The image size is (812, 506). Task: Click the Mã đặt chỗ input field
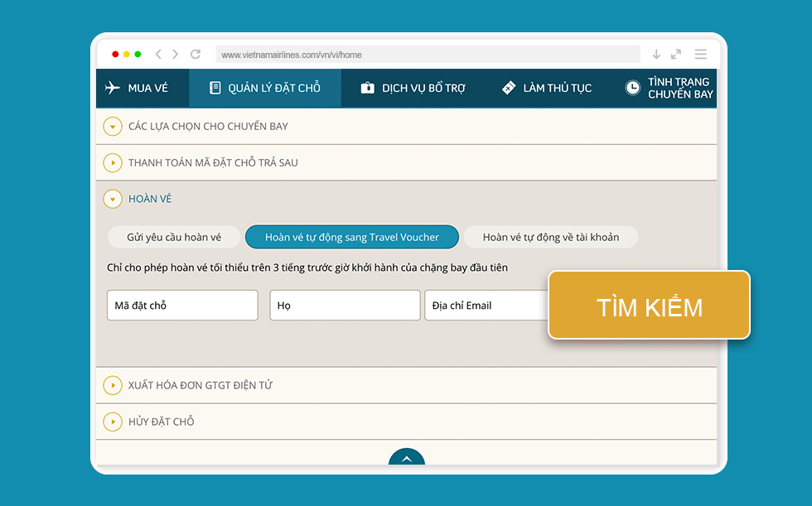182,306
